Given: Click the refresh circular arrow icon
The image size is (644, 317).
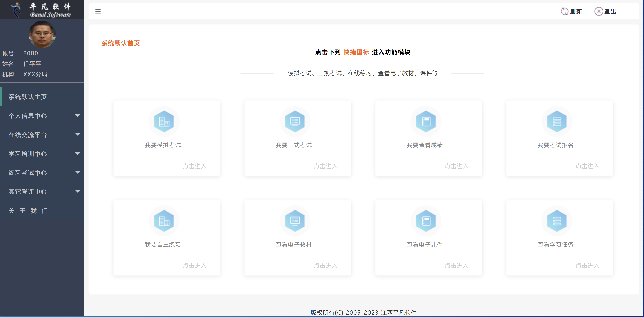Looking at the screenshot, I should [565, 11].
